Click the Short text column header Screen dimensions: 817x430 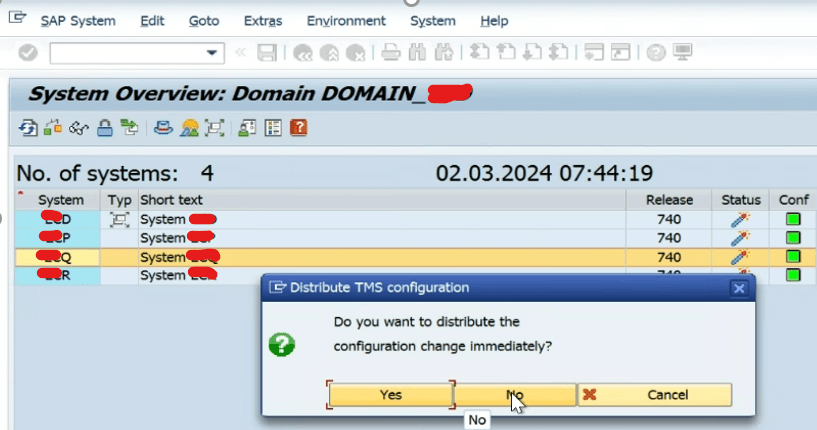coord(382,200)
